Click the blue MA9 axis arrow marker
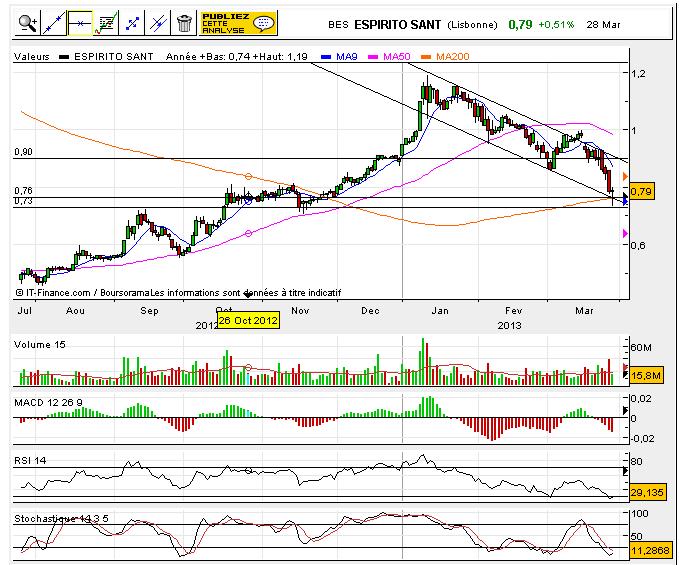This screenshot has width=679, height=565. (625, 200)
